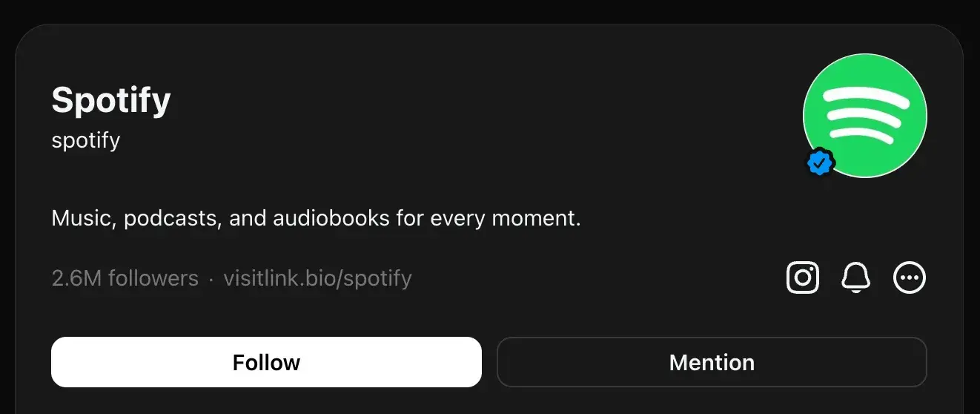
Task: Enlarge the Spotify logo avatar
Action: click(865, 115)
